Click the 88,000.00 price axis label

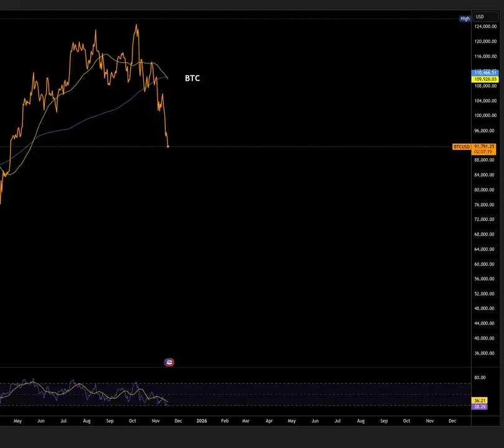(484, 160)
